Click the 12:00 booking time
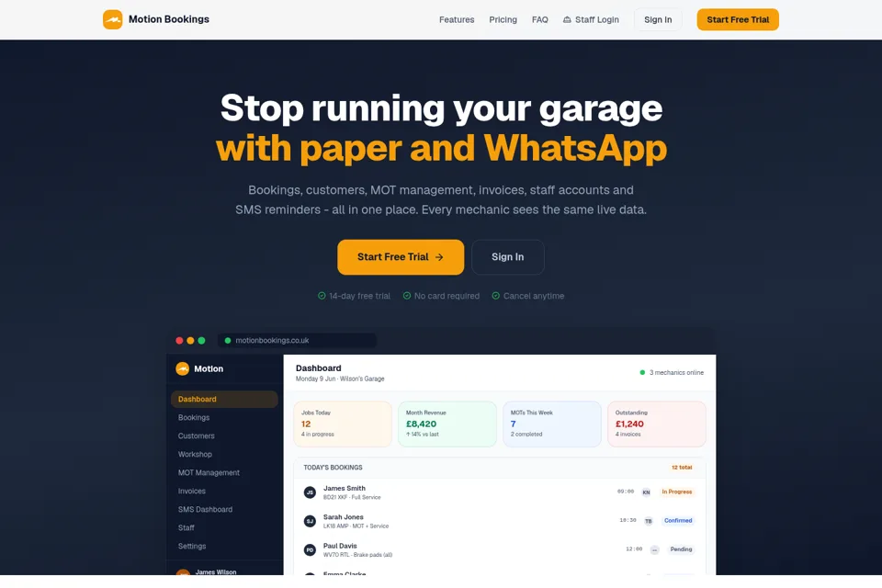The height and width of the screenshot is (588, 882). pyautogui.click(x=634, y=549)
